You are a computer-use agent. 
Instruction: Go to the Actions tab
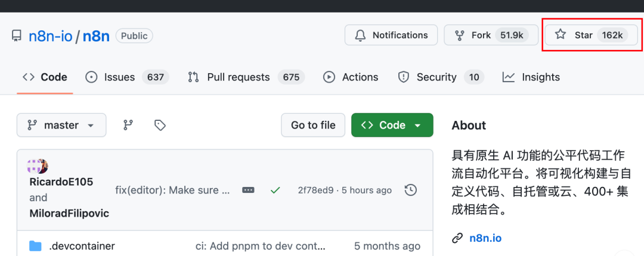point(351,77)
